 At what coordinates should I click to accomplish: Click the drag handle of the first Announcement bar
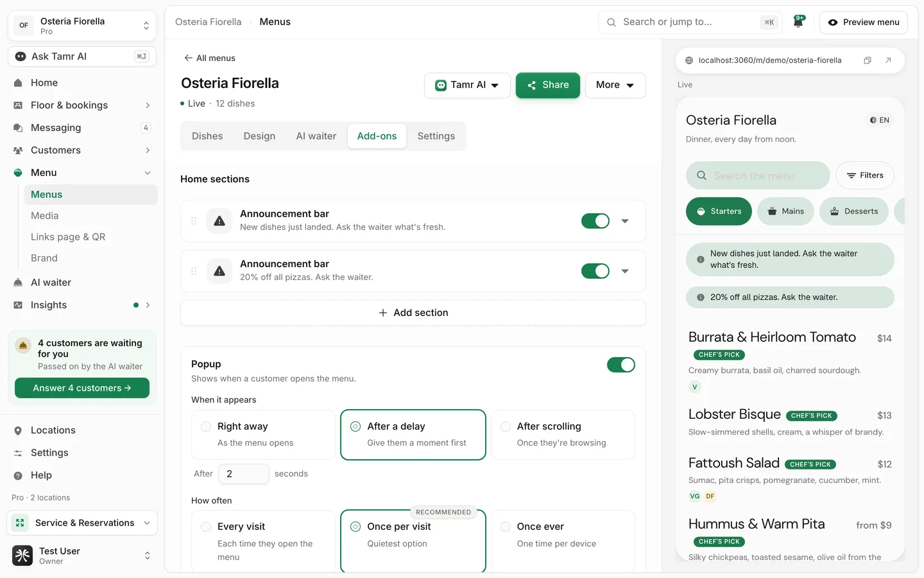click(194, 221)
